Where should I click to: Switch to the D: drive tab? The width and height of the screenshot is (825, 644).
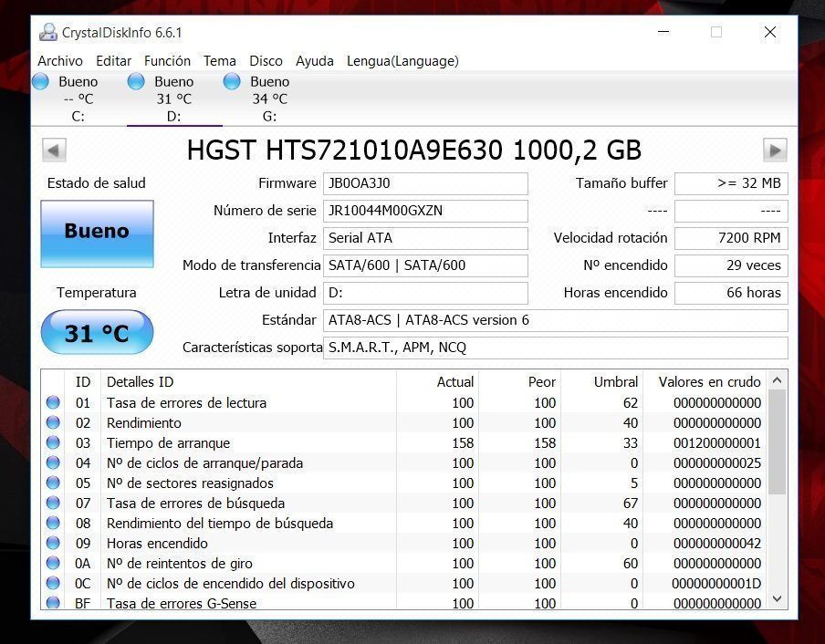[174, 99]
